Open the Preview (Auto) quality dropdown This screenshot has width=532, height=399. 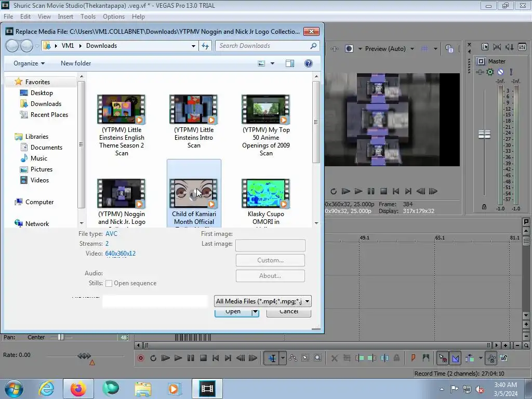tap(390, 48)
